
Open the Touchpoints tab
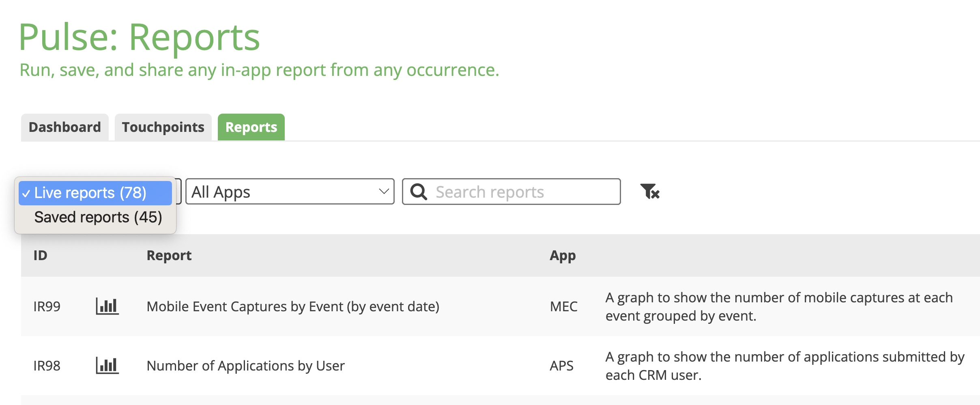click(163, 127)
